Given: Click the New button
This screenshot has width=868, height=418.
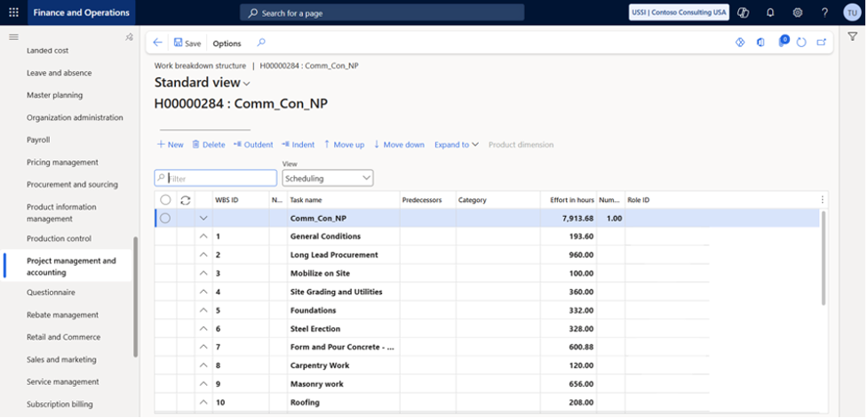Looking at the screenshot, I should point(170,145).
